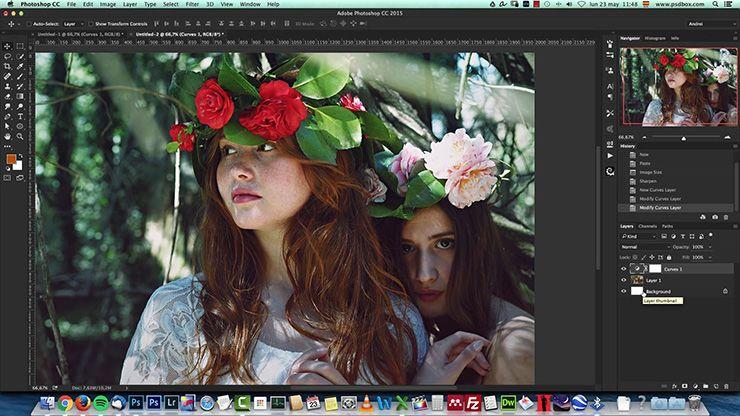Open the Edit Toolbar three-dots button

point(7,146)
